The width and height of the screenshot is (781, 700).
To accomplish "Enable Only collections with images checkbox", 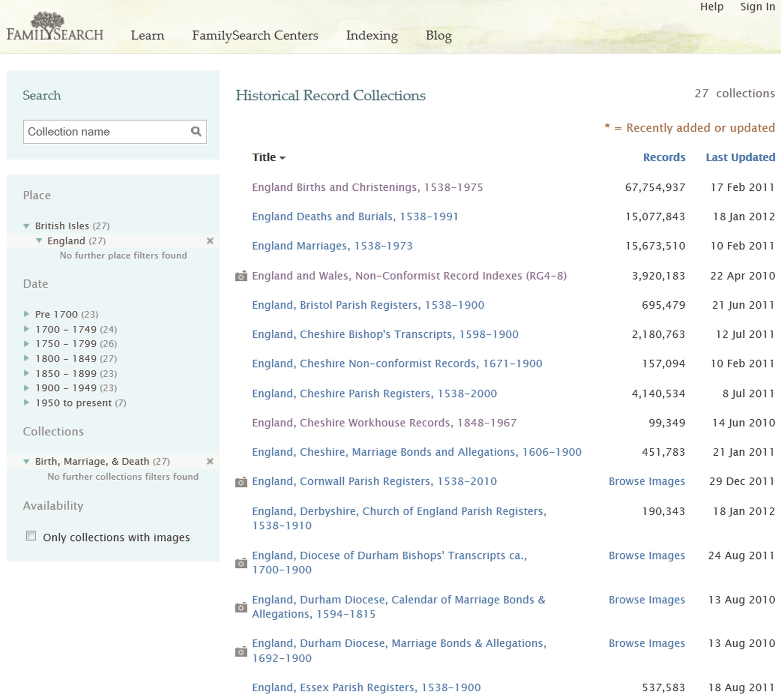I will [x=31, y=536].
